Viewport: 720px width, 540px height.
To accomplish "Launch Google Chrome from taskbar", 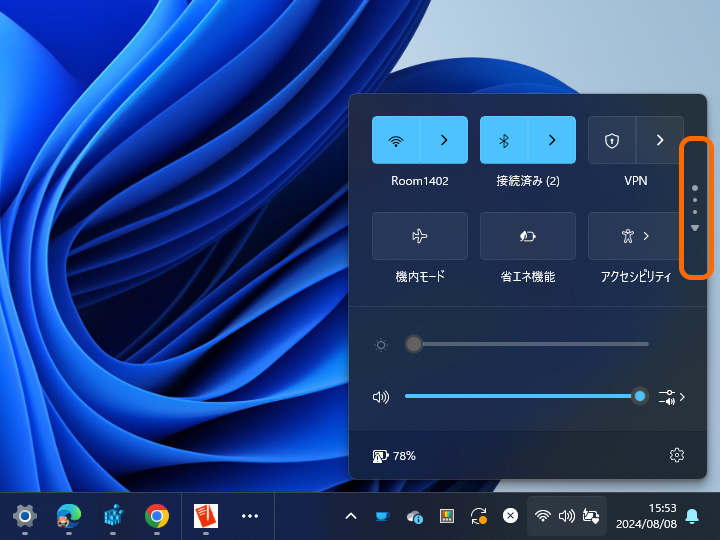I will coord(157,516).
